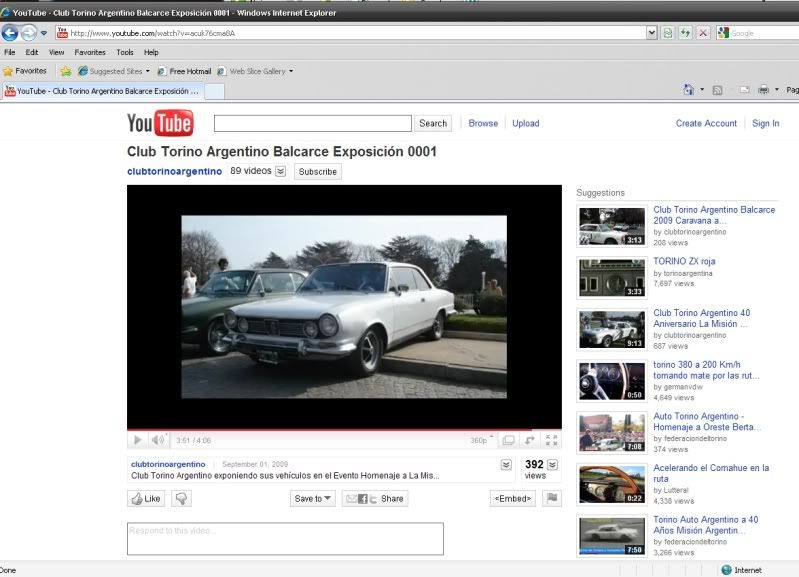Click the Home icon in command bar
This screenshot has width=799, height=577.
688,90
